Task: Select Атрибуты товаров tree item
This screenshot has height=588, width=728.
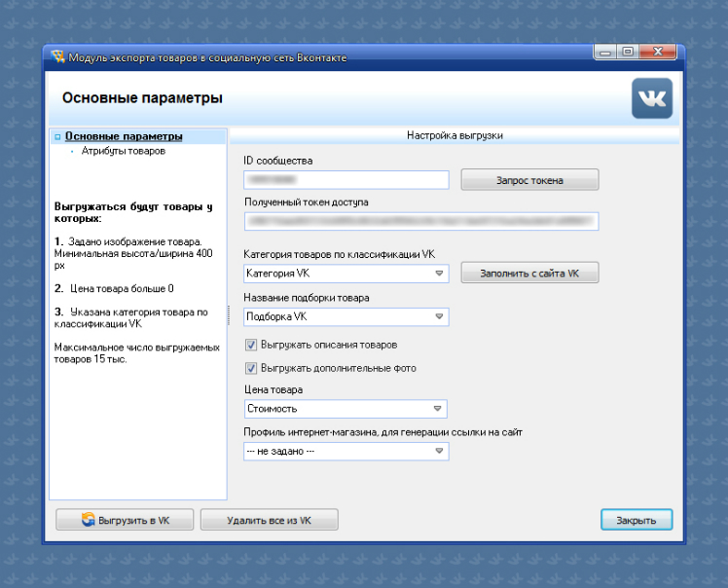Action: tap(124, 151)
